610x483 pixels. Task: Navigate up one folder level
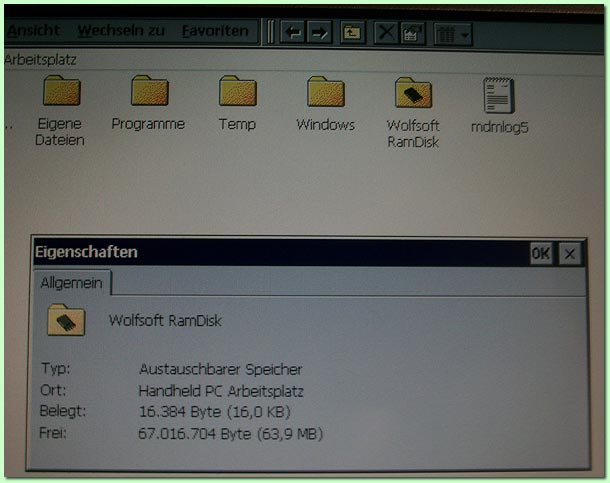point(352,33)
